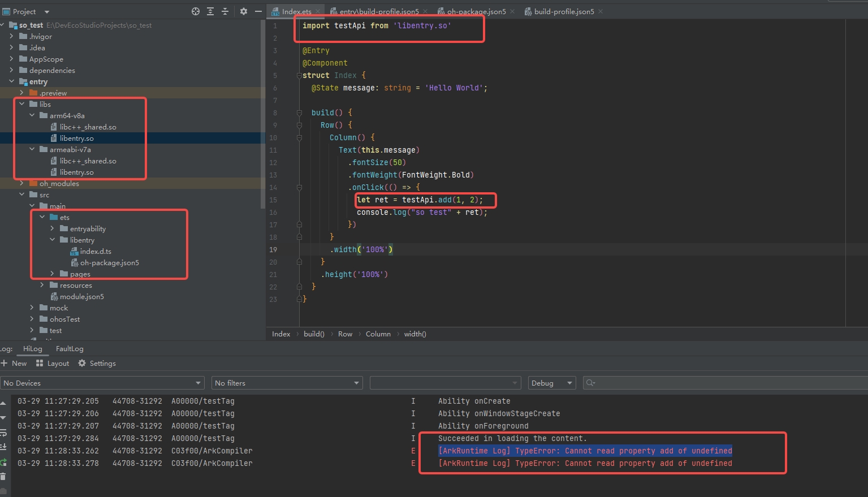Screen dimensions: 868x497
Task: Click the Collapse All icon in Project panel
Action: pos(225,11)
